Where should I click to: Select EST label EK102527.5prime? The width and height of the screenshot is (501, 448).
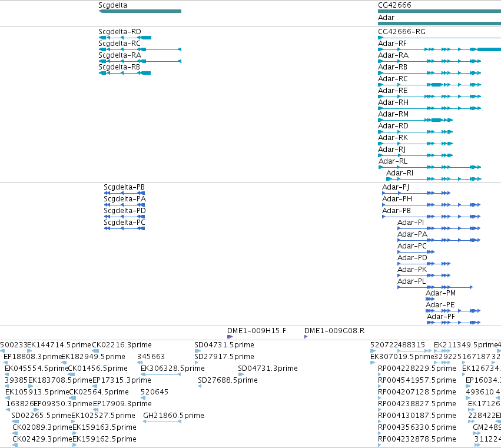pyautogui.click(x=103, y=416)
